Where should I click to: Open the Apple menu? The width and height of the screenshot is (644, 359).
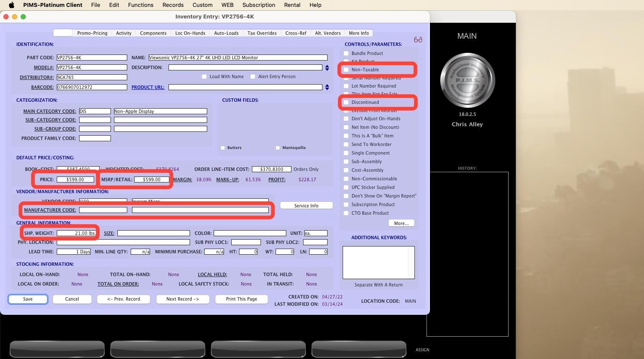pyautogui.click(x=12, y=5)
